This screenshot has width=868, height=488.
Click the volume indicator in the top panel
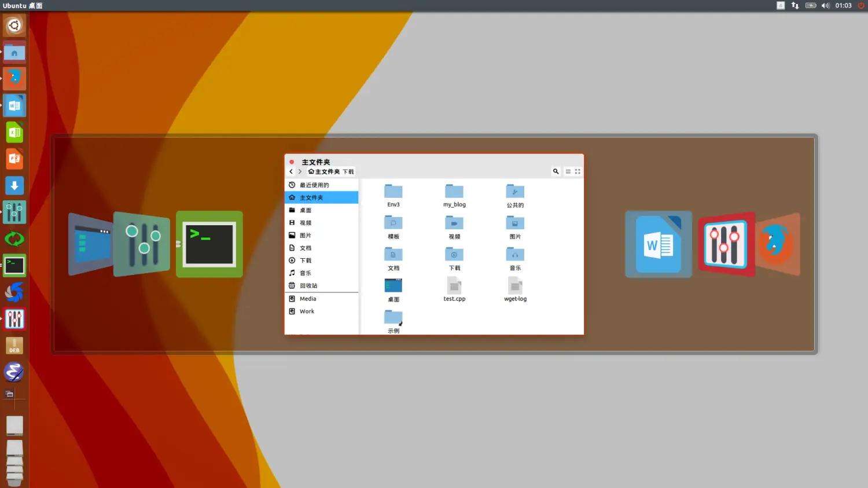(x=825, y=6)
